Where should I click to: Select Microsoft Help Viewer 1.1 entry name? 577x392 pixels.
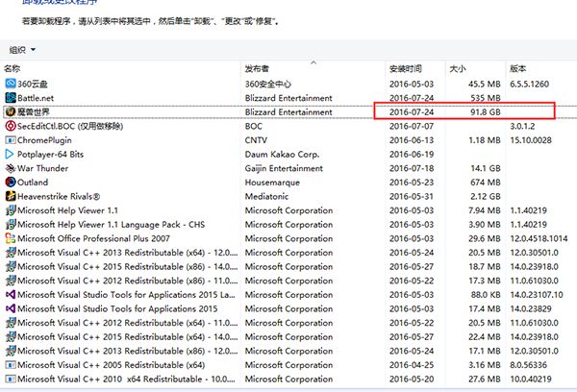[67, 210]
